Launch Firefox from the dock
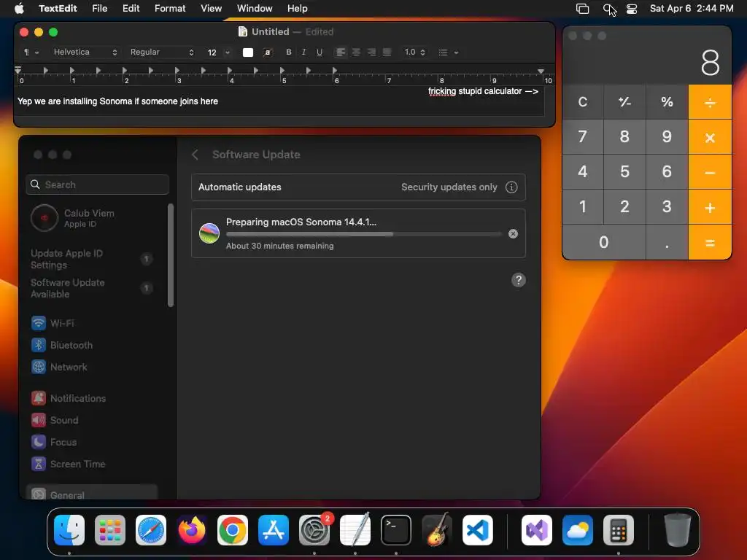747x560 pixels. [x=192, y=530]
